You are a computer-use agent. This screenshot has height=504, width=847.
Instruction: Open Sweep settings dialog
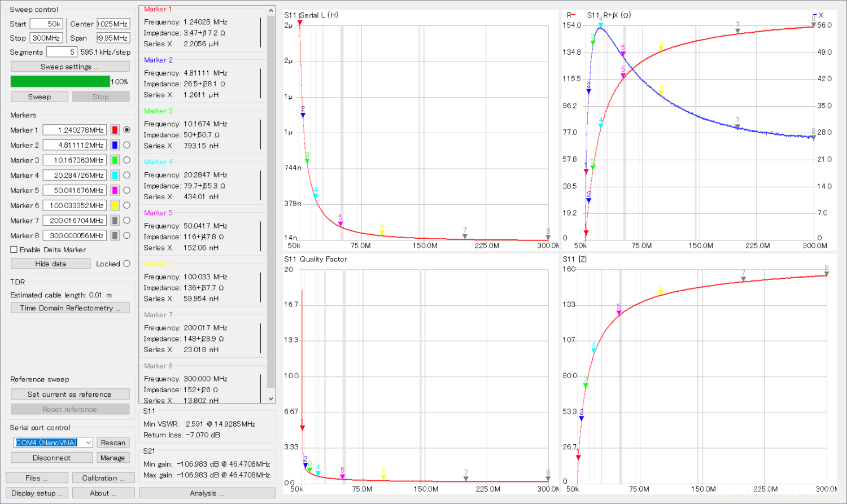(x=70, y=67)
